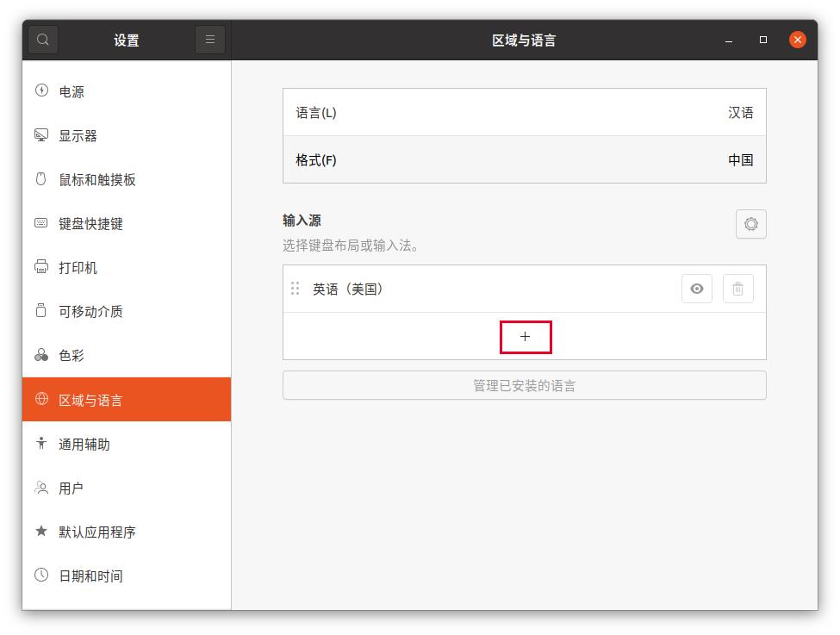
Task: Change language from 汉语
Action: [x=742, y=111]
